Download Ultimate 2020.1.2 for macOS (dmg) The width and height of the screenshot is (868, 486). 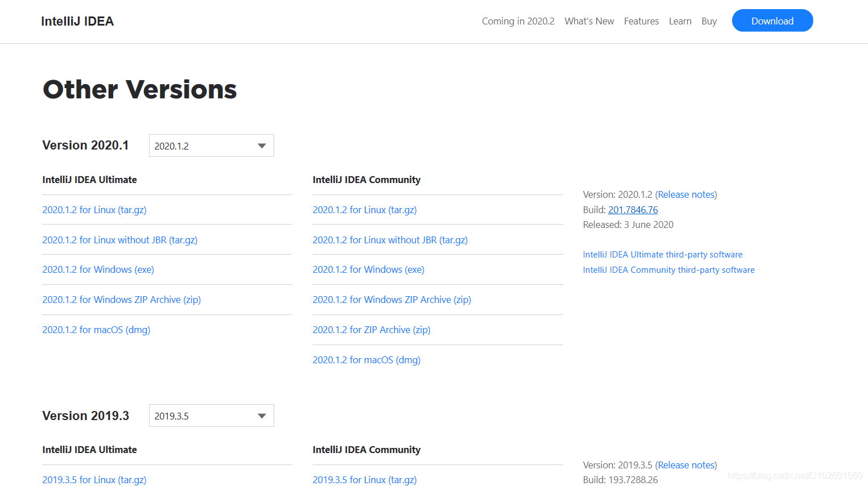96,330
